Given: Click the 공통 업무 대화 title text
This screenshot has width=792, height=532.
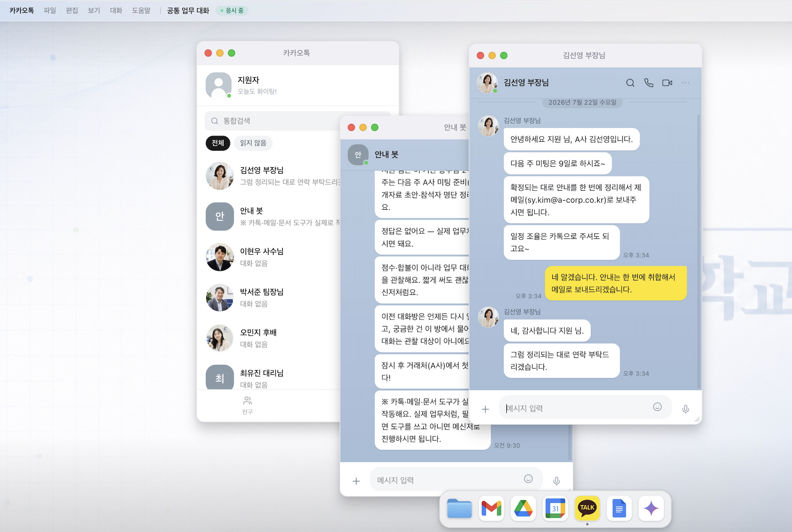Looking at the screenshot, I should pyautogui.click(x=188, y=10).
